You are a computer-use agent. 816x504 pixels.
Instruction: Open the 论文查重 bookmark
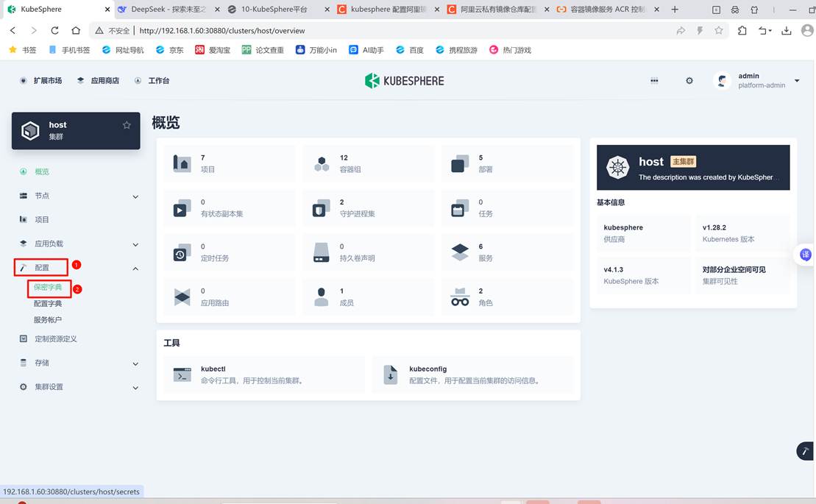(263, 50)
